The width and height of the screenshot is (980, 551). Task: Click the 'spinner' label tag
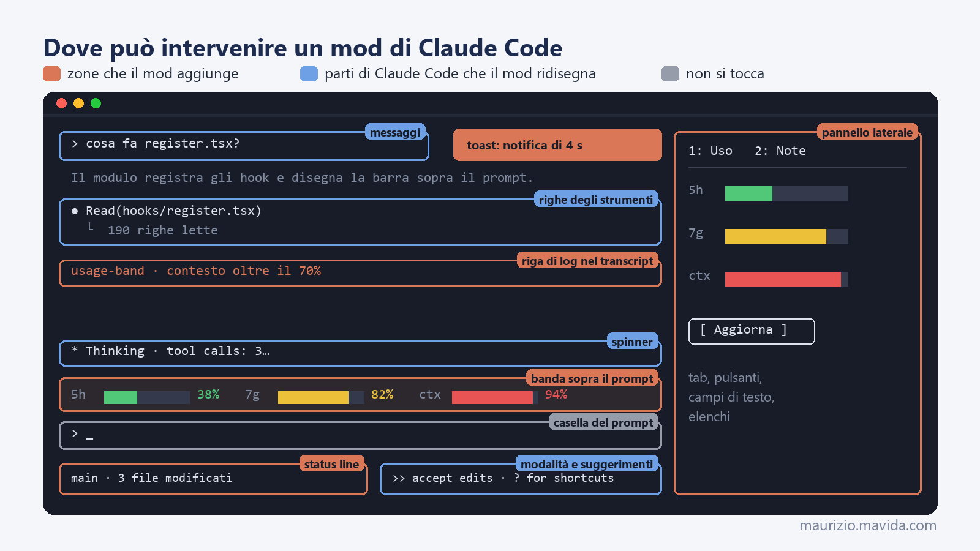click(x=632, y=342)
